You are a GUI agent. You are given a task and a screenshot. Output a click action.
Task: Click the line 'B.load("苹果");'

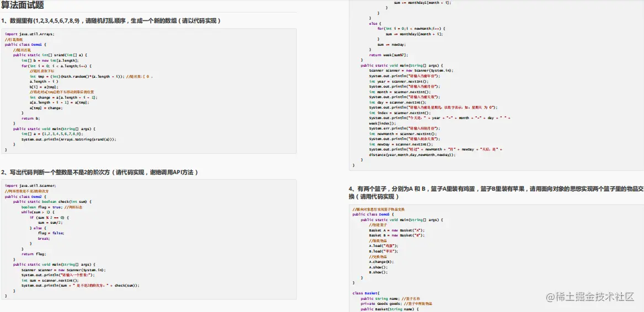click(384, 251)
